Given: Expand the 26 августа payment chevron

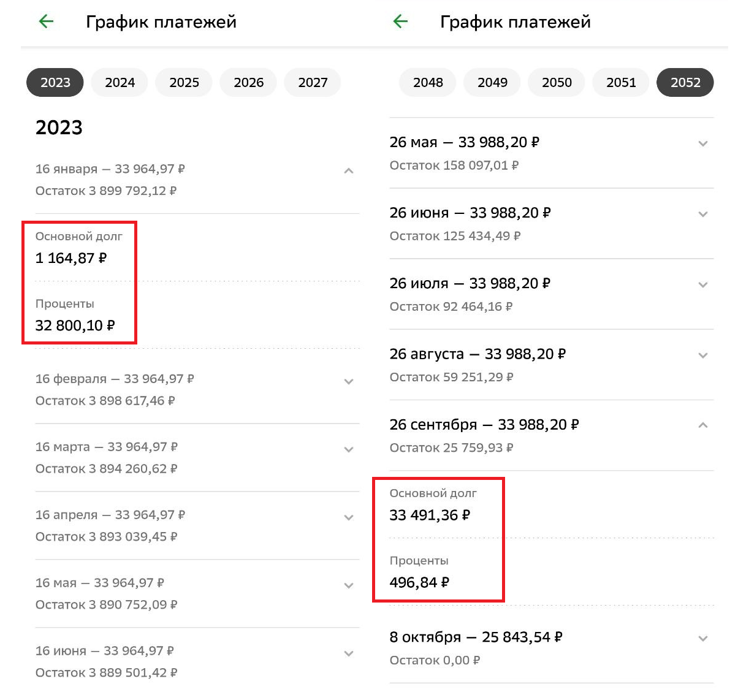Looking at the screenshot, I should pos(703,356).
